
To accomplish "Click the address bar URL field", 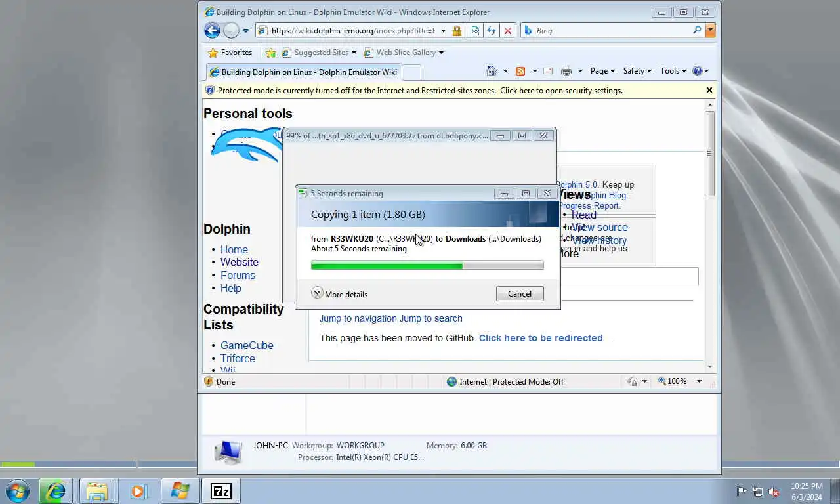I will pos(353,31).
